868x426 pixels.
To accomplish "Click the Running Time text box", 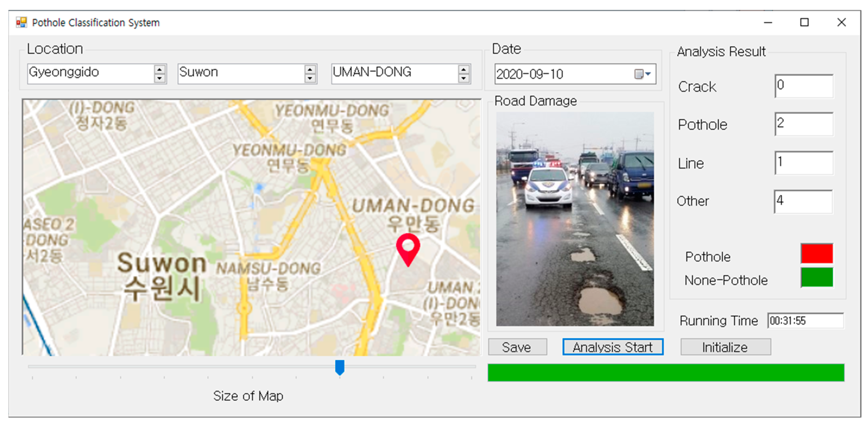I will (x=805, y=321).
